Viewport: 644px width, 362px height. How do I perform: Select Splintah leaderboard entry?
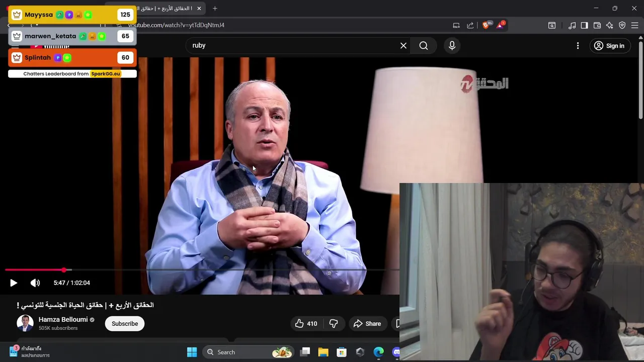72,58
